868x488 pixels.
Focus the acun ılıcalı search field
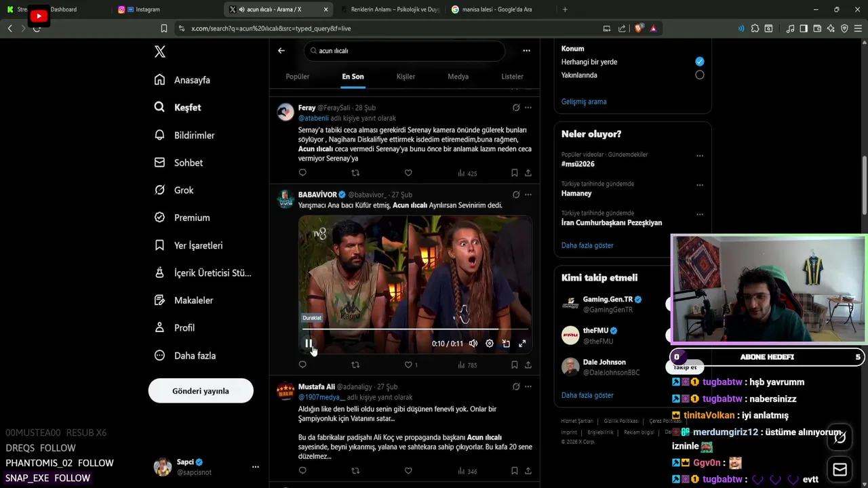pos(403,51)
